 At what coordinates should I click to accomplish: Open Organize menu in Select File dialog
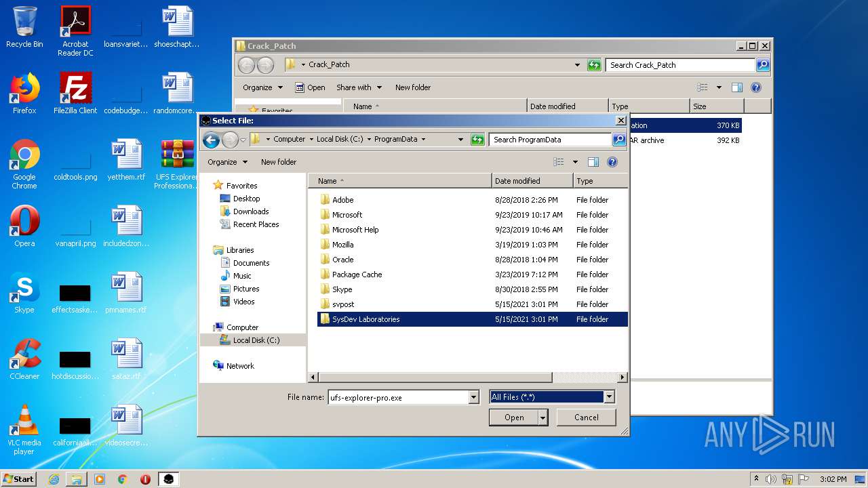point(227,162)
